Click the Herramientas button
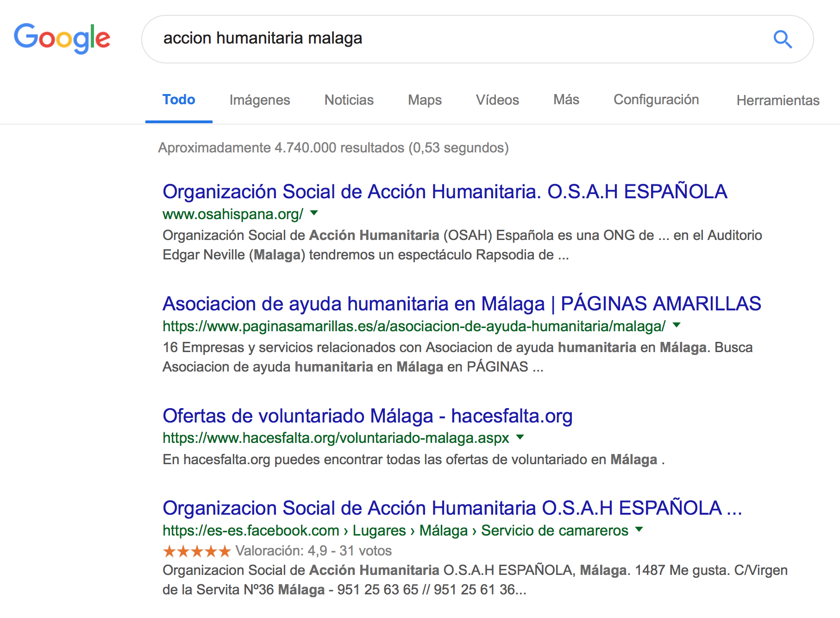This screenshot has width=840, height=618. pos(778,101)
